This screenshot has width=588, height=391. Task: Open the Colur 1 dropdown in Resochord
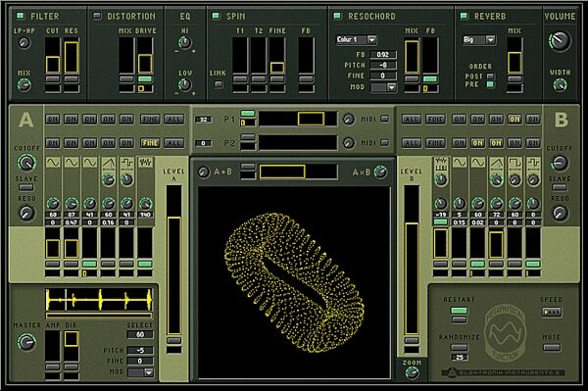(357, 39)
